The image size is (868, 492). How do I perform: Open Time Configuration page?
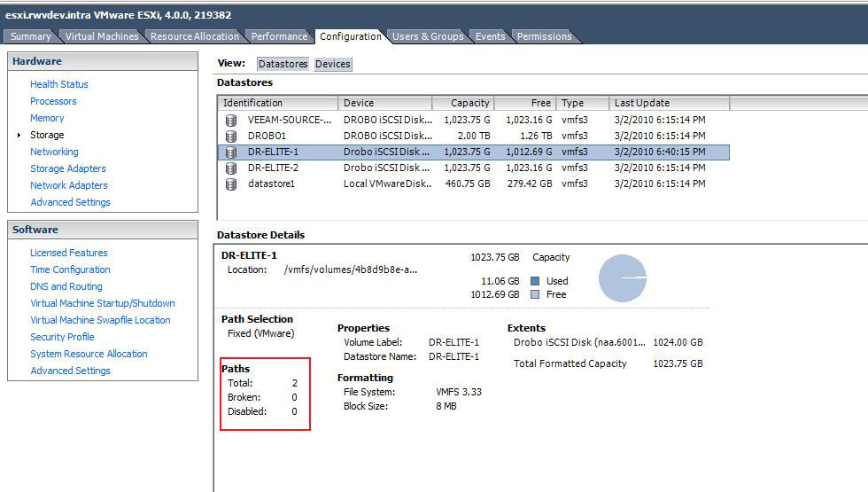pyautogui.click(x=70, y=269)
